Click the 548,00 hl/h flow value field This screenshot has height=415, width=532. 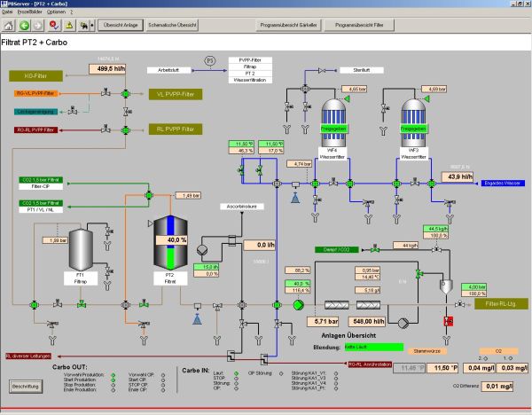(365, 320)
